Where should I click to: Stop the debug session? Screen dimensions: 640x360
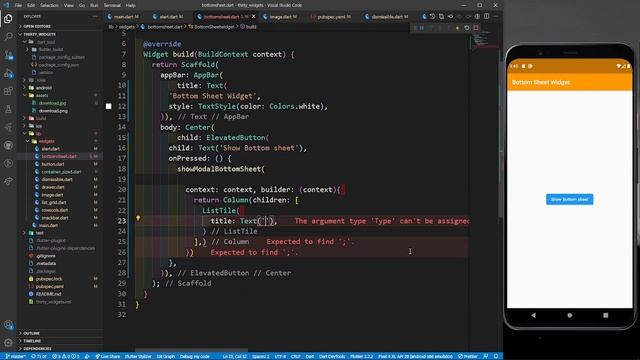tap(476, 28)
